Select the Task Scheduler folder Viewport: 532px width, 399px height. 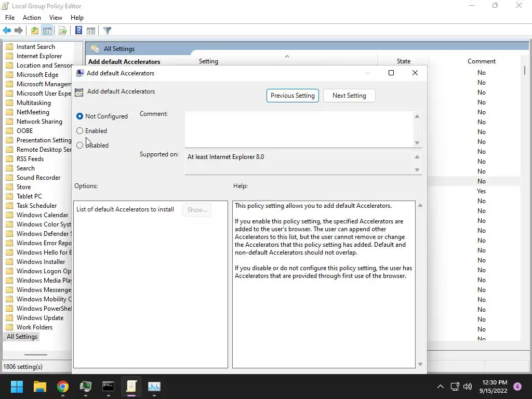(36, 206)
